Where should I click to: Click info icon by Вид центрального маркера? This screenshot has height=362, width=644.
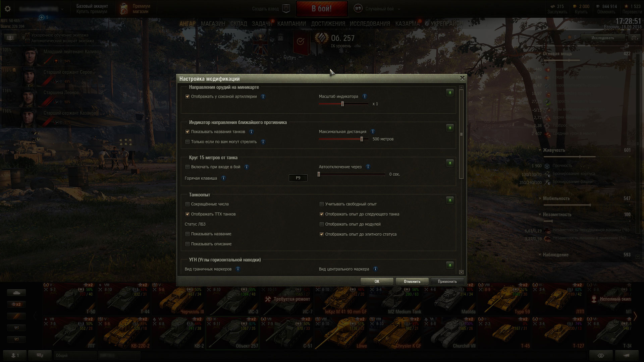point(375,269)
